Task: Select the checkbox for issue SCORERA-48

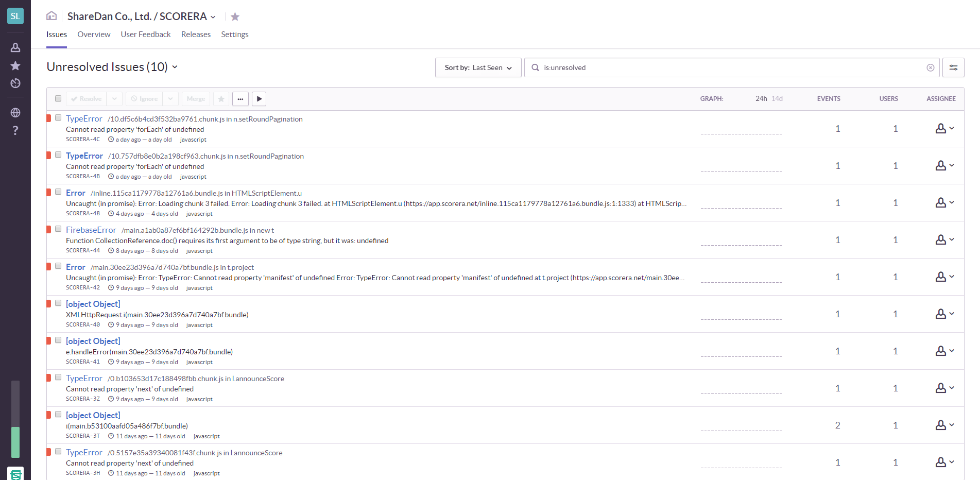Action: click(58, 192)
